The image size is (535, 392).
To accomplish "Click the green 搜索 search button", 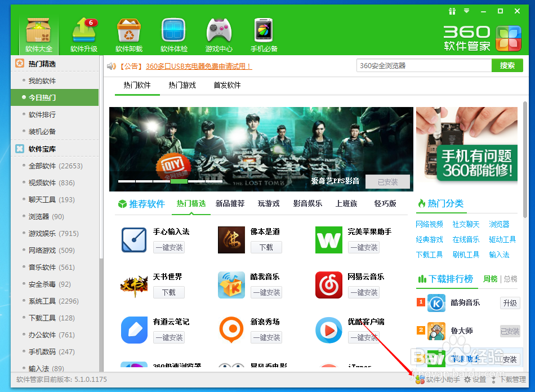I will (x=507, y=65).
